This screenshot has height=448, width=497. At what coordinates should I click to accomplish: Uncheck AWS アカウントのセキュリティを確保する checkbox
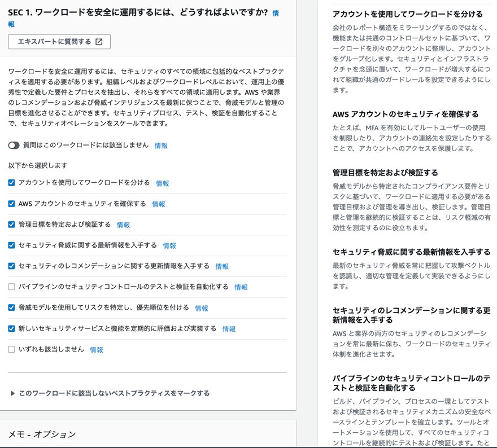(11, 204)
